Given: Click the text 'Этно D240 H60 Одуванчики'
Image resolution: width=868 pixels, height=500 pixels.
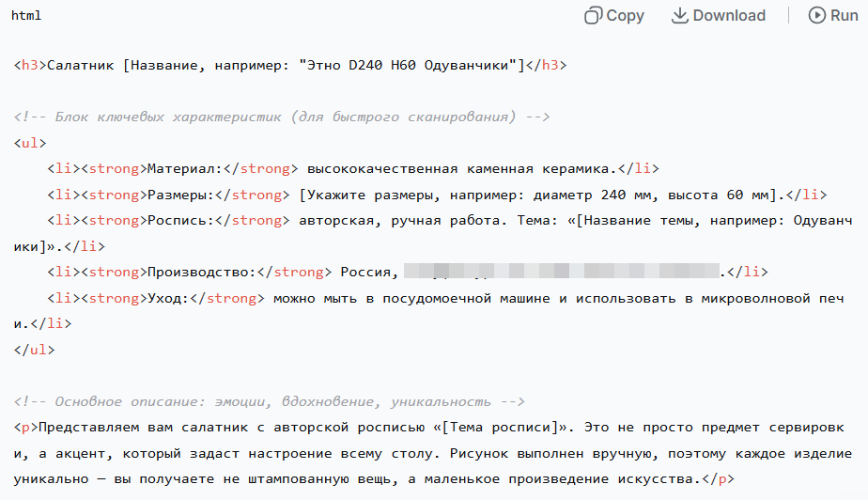Looking at the screenshot, I should coord(408,66).
